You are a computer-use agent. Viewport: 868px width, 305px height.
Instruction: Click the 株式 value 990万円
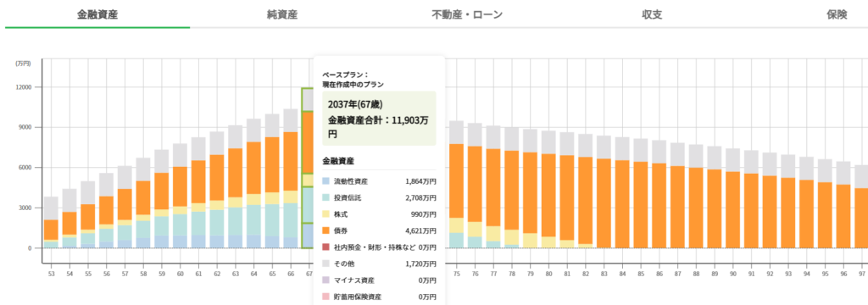click(424, 214)
